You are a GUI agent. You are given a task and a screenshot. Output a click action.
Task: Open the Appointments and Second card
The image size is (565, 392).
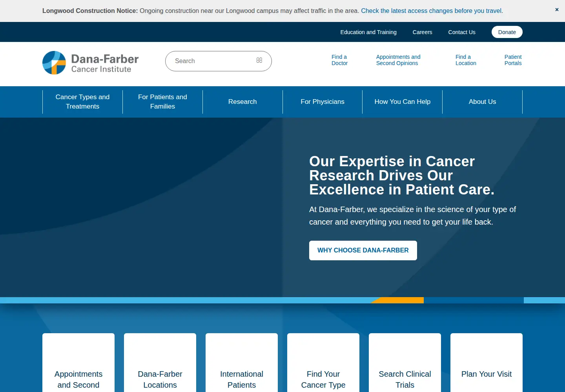[78, 363]
